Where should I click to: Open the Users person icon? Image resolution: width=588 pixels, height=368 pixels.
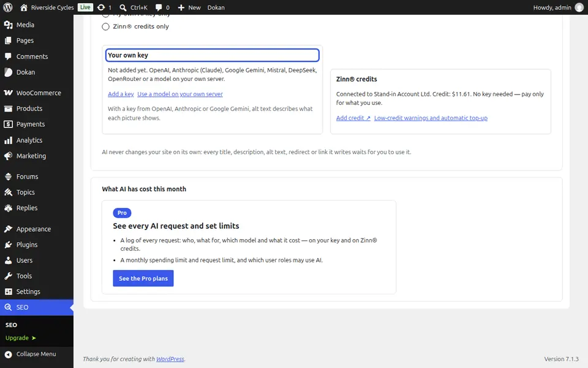pyautogui.click(x=8, y=260)
